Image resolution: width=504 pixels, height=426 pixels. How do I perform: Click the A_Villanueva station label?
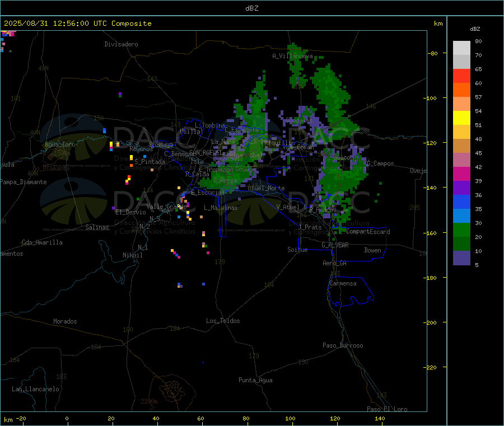coord(292,56)
